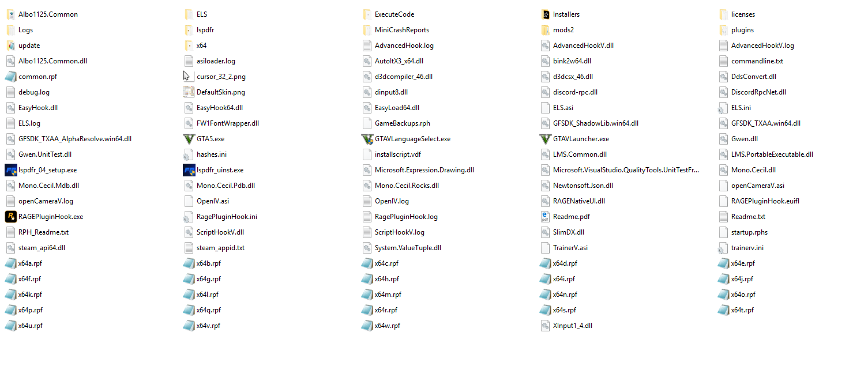Viewport: 868px width, 366px height.
Task: Select the file name DiscordRpcNet.dll
Action: click(x=759, y=92)
